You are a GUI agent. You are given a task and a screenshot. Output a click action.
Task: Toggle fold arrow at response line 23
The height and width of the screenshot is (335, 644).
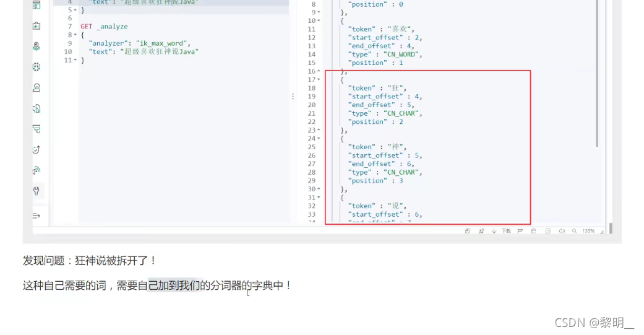coord(319,130)
